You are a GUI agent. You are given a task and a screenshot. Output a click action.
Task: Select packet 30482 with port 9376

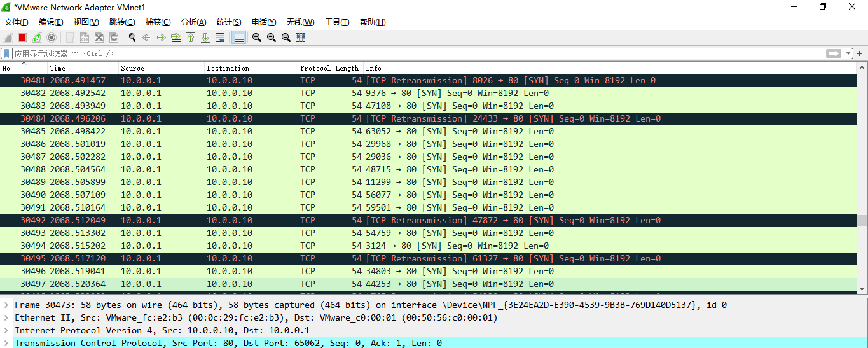pyautogui.click(x=429, y=94)
